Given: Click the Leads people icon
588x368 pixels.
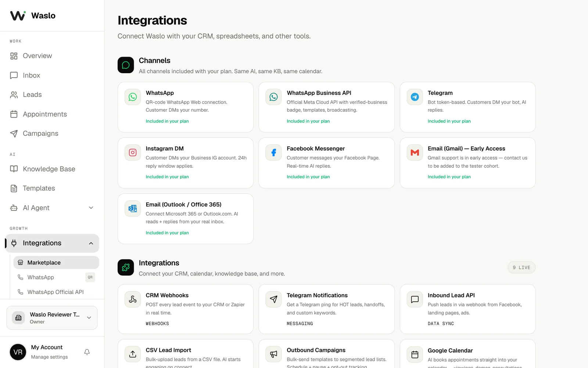Looking at the screenshot, I should pos(14,95).
